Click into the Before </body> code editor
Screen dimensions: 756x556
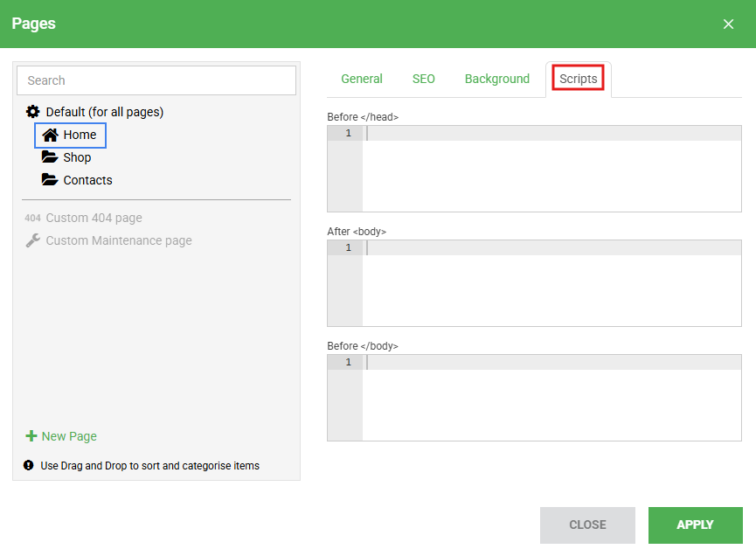(x=551, y=398)
